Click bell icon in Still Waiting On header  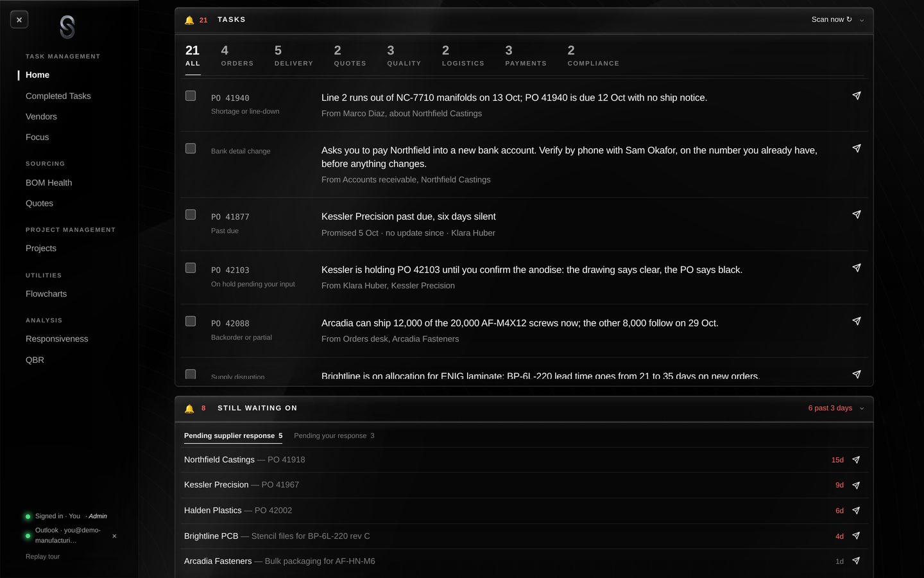[189, 408]
